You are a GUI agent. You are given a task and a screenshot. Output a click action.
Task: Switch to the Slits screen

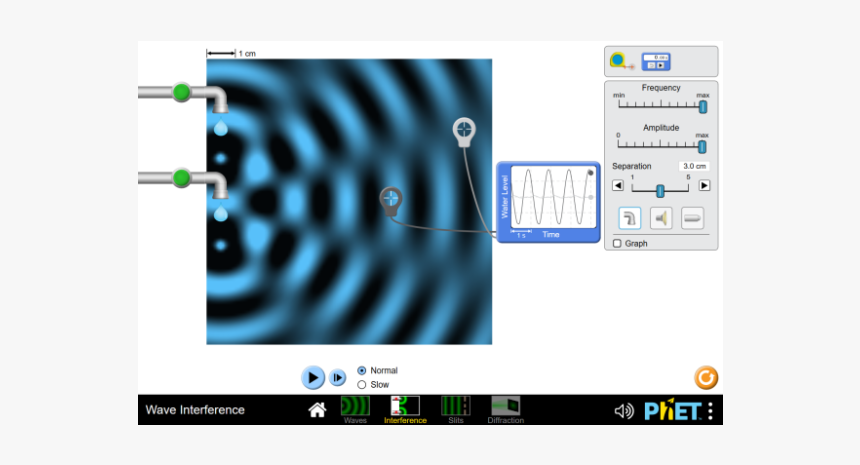[x=455, y=410]
